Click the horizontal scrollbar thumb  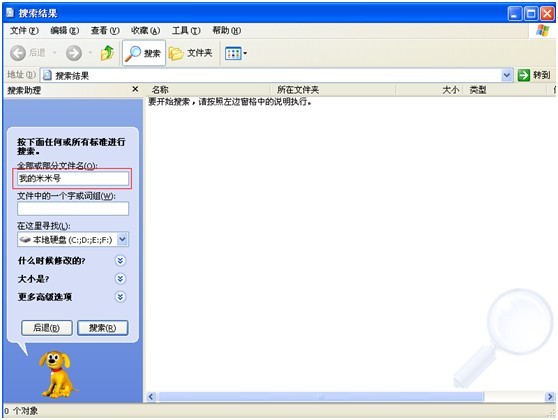[321, 396]
